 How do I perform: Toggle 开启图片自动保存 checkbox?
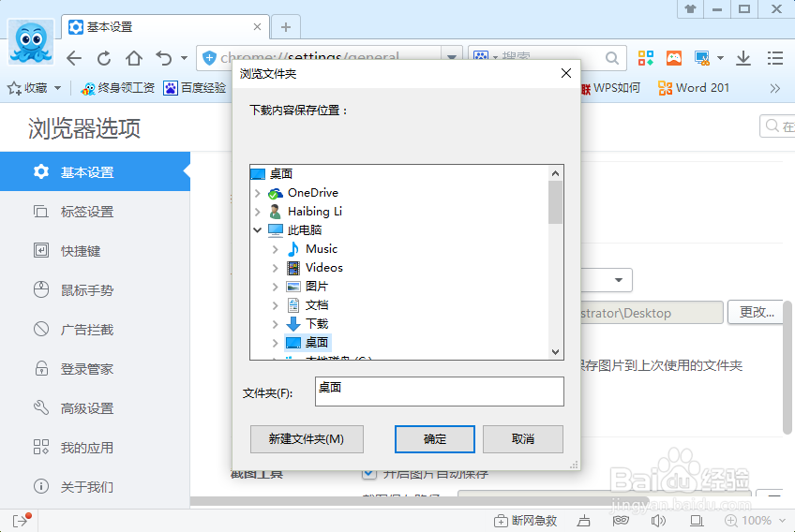click(369, 474)
